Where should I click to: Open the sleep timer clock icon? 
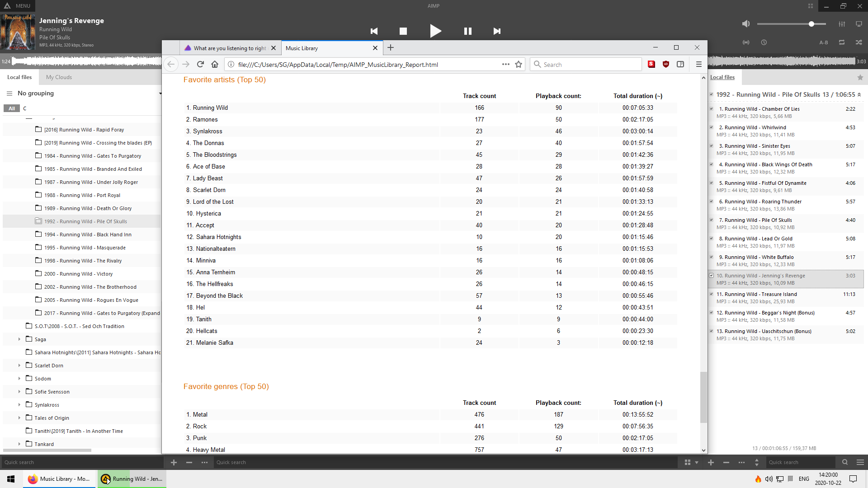764,42
